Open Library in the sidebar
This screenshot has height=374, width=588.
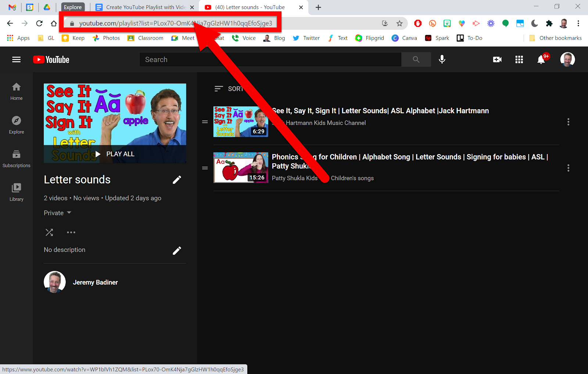(x=17, y=192)
